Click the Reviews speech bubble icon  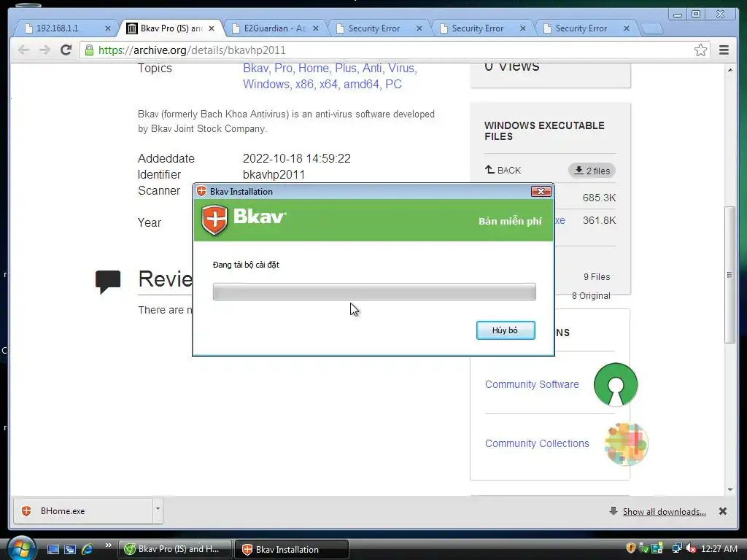(108, 281)
